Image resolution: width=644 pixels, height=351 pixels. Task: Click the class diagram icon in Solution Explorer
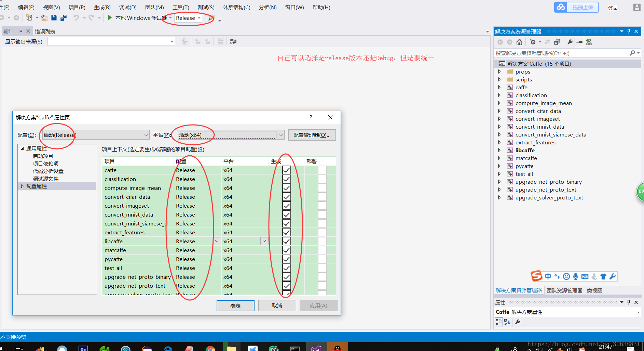pyautogui.click(x=589, y=42)
